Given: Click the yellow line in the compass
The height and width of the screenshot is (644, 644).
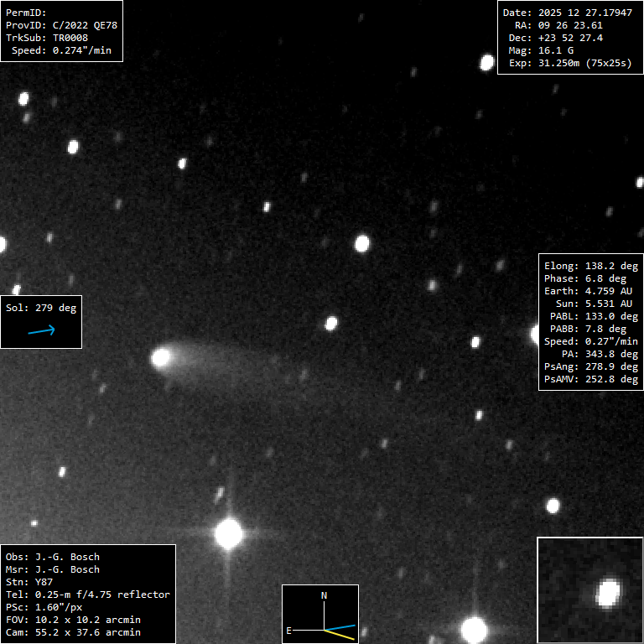Looking at the screenshot, I should [x=340, y=634].
